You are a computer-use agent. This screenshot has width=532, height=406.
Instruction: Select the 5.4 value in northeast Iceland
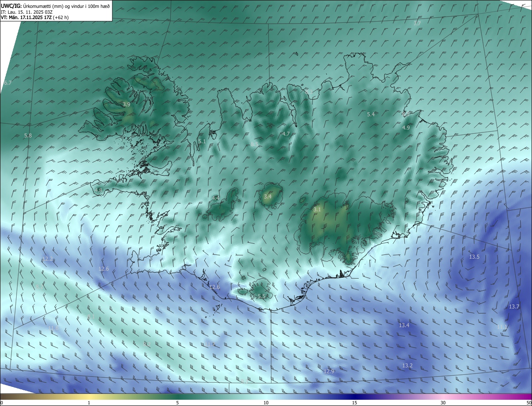pyautogui.click(x=371, y=114)
